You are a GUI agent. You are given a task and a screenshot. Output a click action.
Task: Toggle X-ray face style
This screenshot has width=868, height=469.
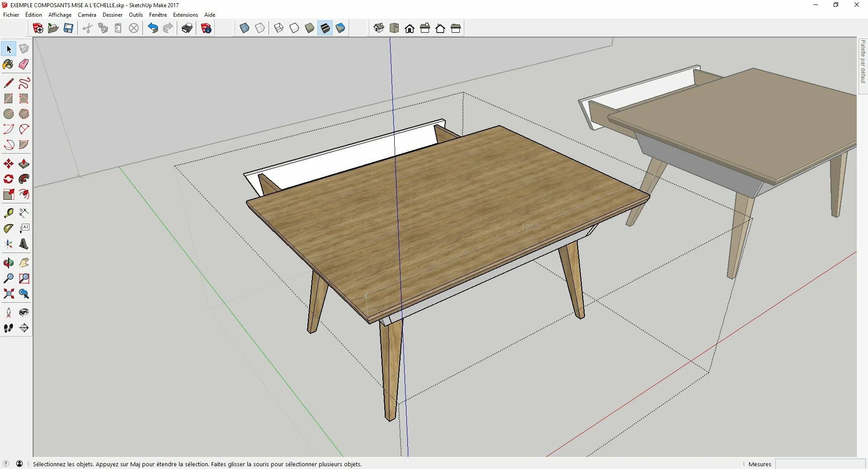click(x=245, y=28)
